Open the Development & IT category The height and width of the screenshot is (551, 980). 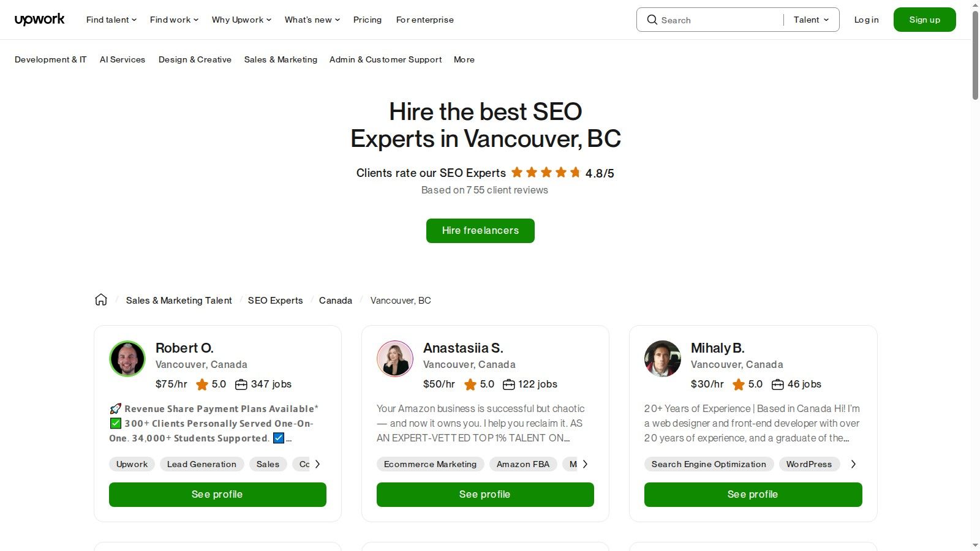(x=50, y=59)
